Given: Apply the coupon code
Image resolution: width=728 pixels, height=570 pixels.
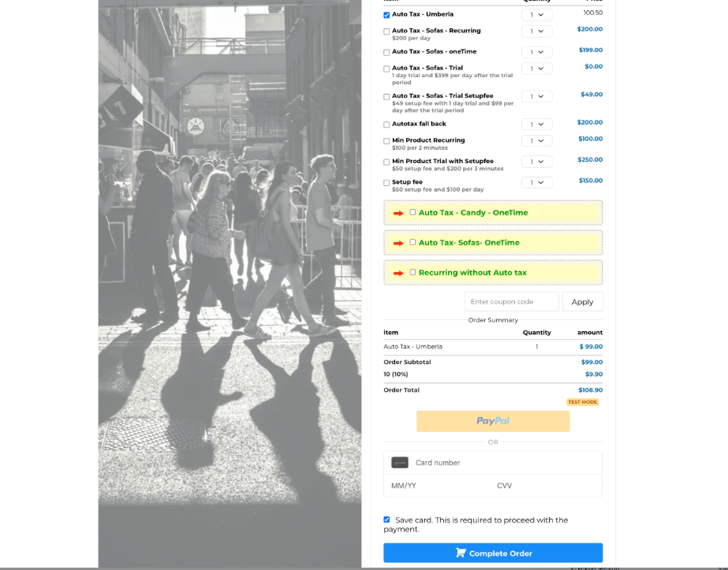Looking at the screenshot, I should click(582, 302).
